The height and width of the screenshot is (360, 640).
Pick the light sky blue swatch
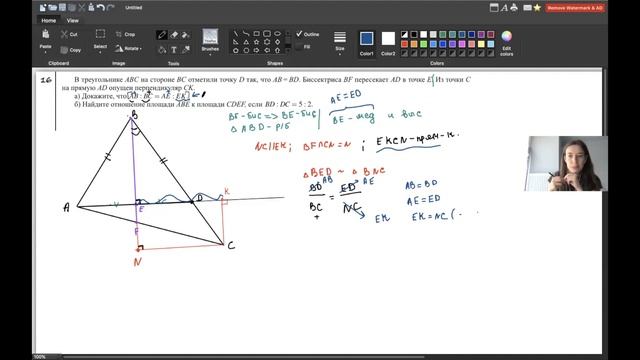[x=491, y=44]
